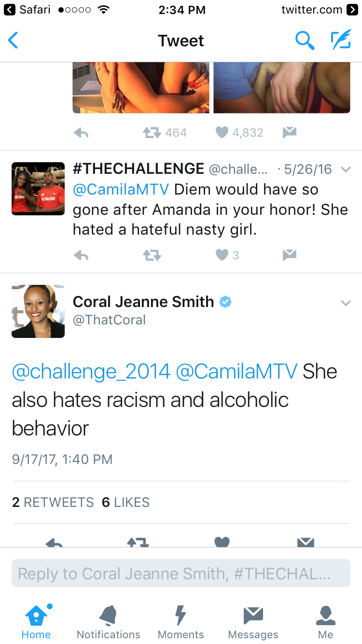Viewport: 362px width, 644px height.
Task: Compose a new tweet with the feather icon
Action: (x=341, y=41)
